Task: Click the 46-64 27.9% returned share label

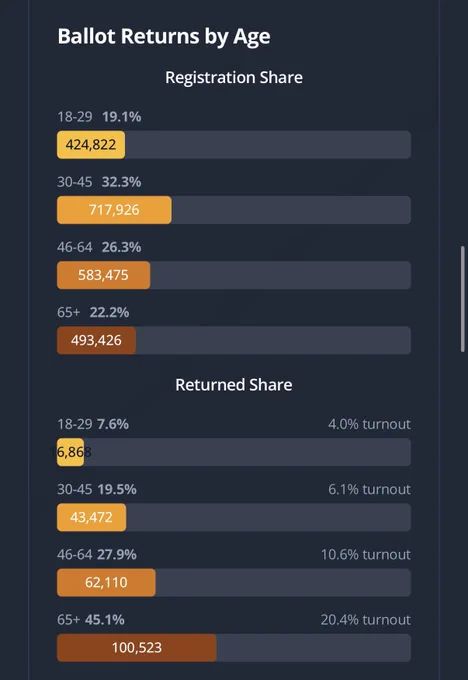Action: pos(97,555)
